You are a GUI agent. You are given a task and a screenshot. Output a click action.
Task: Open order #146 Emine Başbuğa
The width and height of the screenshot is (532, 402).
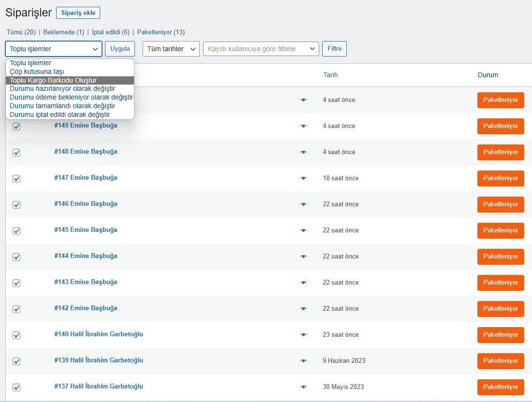[x=86, y=204]
